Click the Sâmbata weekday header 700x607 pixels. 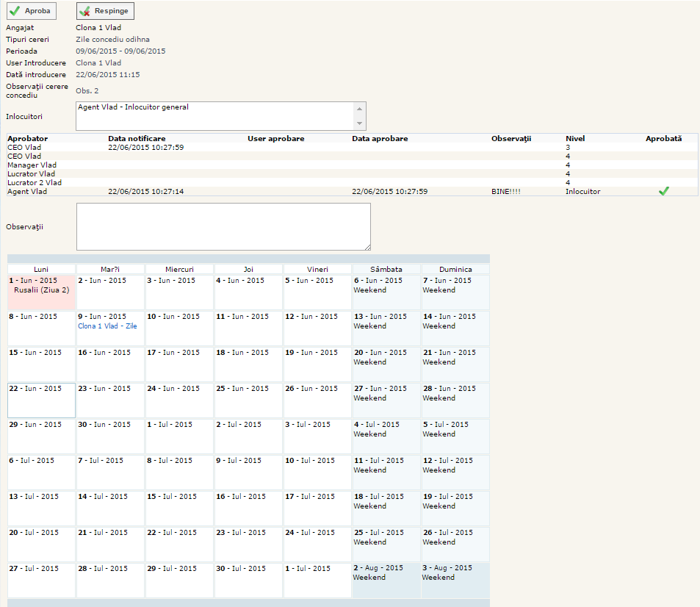[386, 269]
